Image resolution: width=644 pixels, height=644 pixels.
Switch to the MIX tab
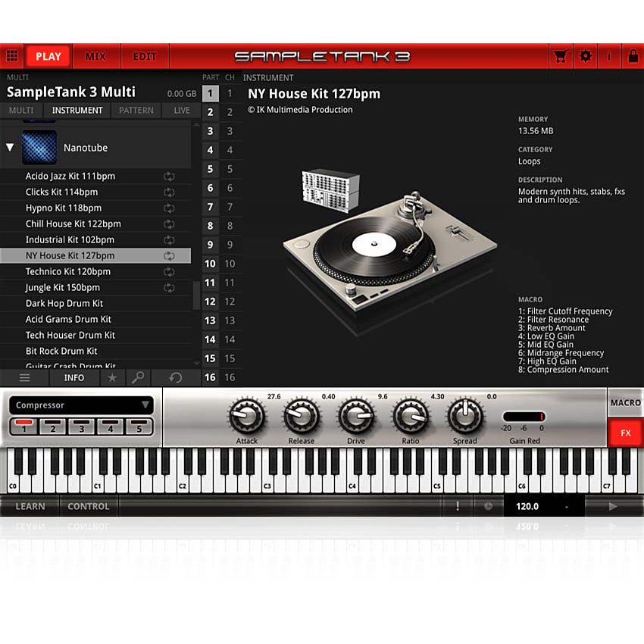[x=96, y=55]
